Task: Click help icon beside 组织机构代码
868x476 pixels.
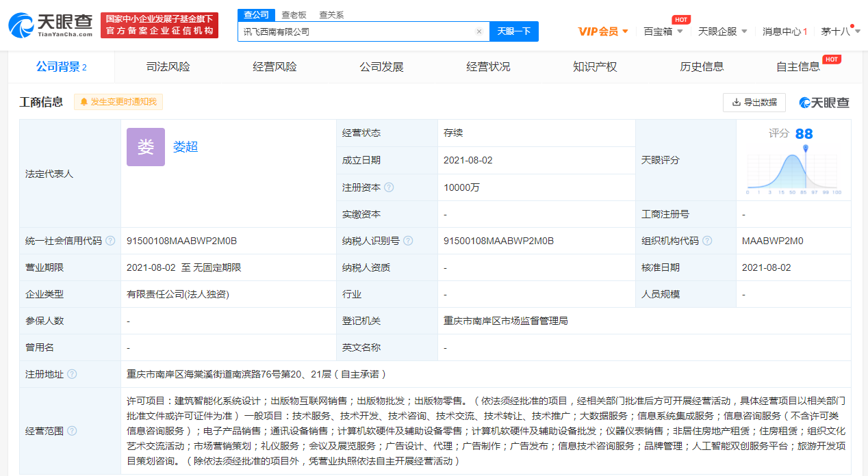Action: [x=707, y=241]
